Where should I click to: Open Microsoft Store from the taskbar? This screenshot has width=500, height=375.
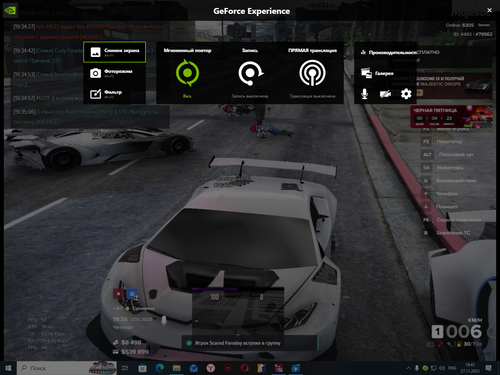[x=142, y=368]
